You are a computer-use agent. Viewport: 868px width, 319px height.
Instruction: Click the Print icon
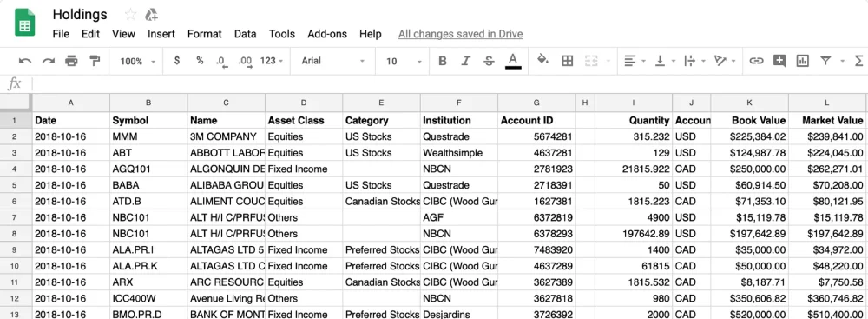(x=71, y=61)
